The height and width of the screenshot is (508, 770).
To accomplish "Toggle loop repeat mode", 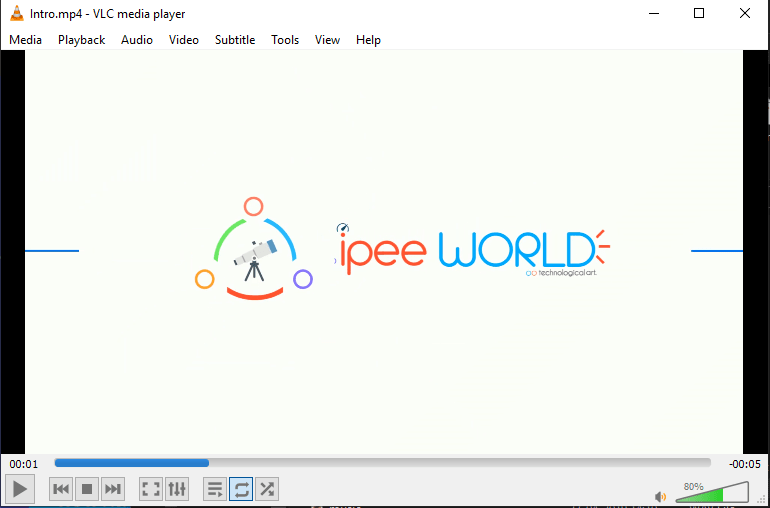I will 241,489.
